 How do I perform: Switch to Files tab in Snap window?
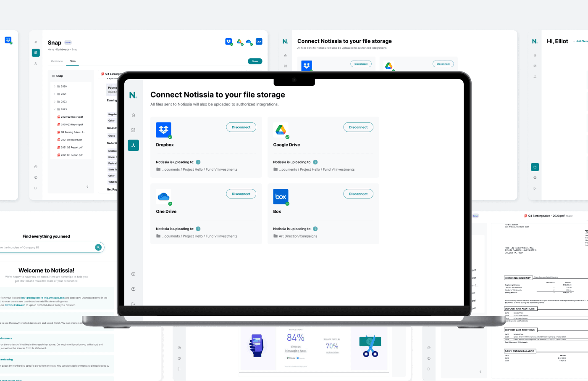[73, 61]
